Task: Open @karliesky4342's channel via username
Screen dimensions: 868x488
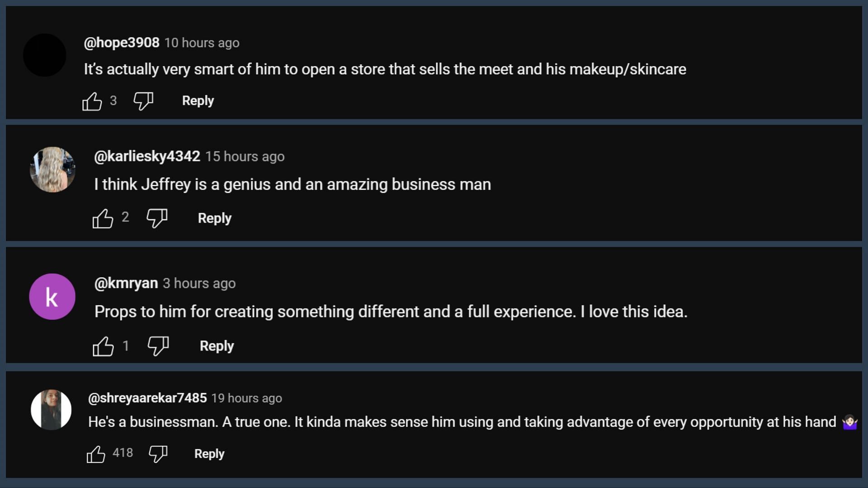Action: (147, 156)
